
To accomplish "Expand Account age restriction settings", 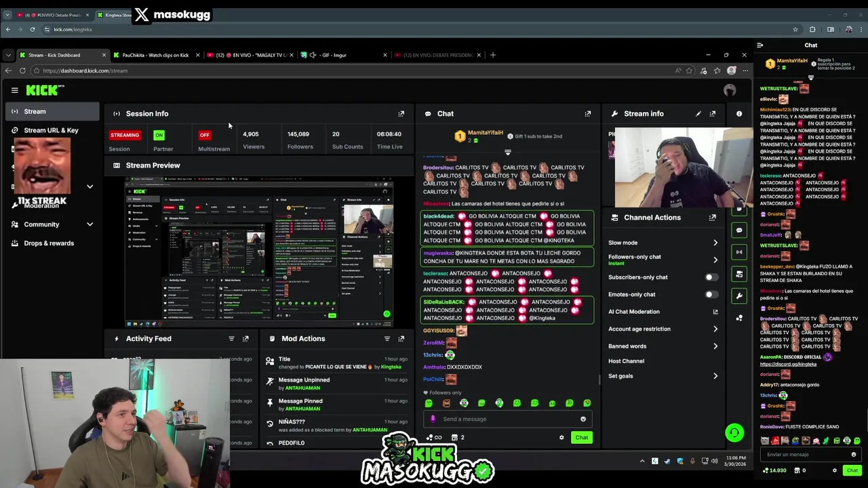I will click(715, 329).
